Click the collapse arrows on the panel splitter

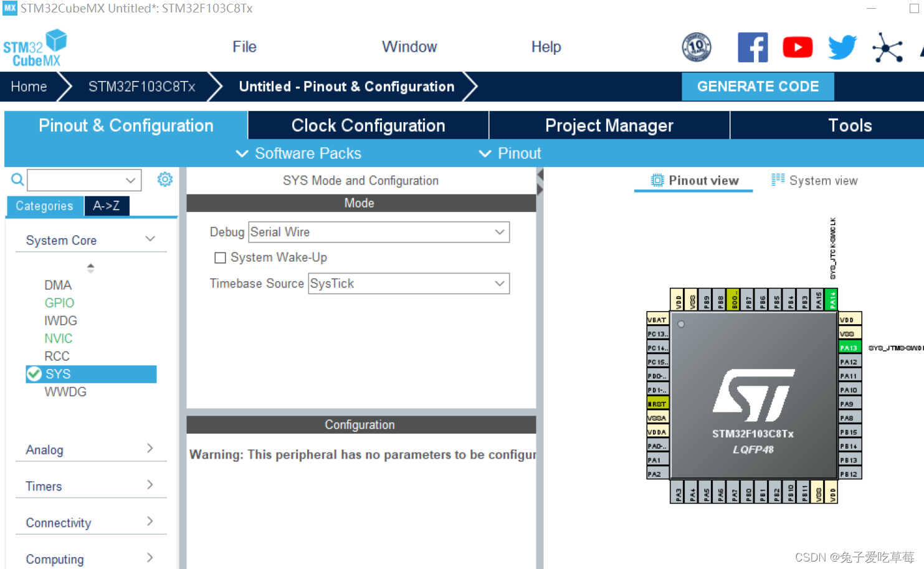[x=540, y=181]
